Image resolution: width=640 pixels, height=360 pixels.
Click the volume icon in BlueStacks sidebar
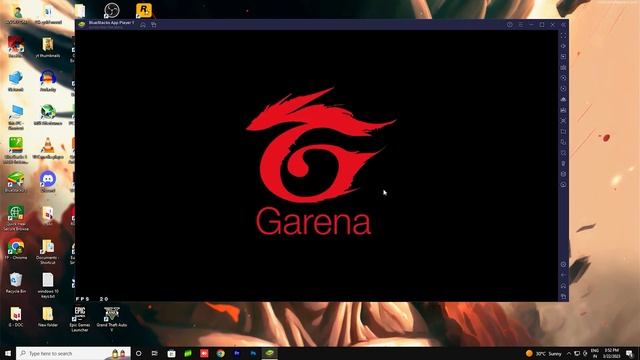pyautogui.click(x=563, y=46)
